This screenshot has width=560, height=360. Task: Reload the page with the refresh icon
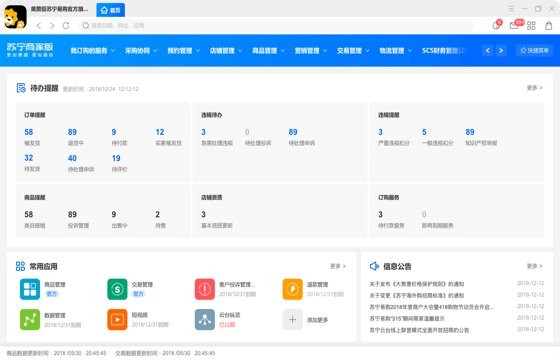pyautogui.click(x=66, y=26)
